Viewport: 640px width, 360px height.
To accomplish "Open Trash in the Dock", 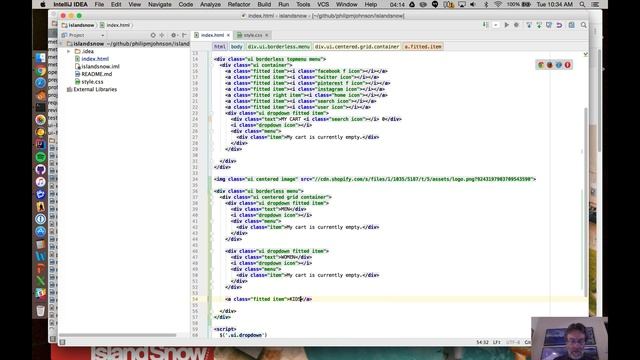I will [x=40, y=311].
